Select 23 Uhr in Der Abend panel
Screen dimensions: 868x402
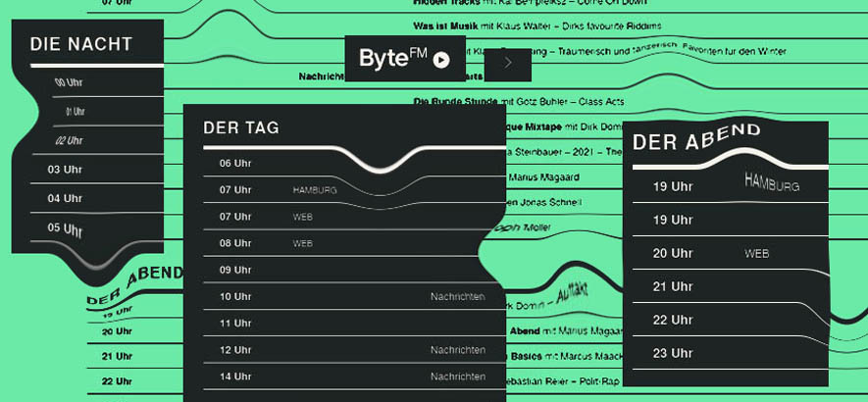(x=673, y=353)
